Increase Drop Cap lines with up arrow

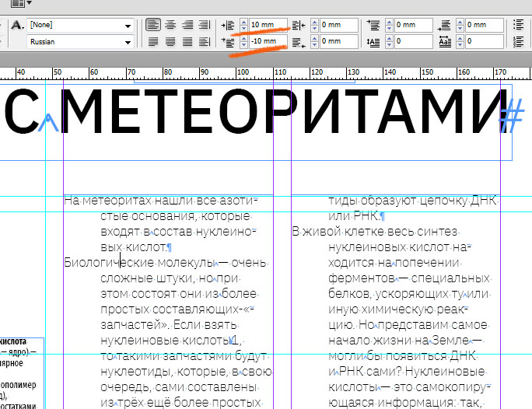coord(389,38)
